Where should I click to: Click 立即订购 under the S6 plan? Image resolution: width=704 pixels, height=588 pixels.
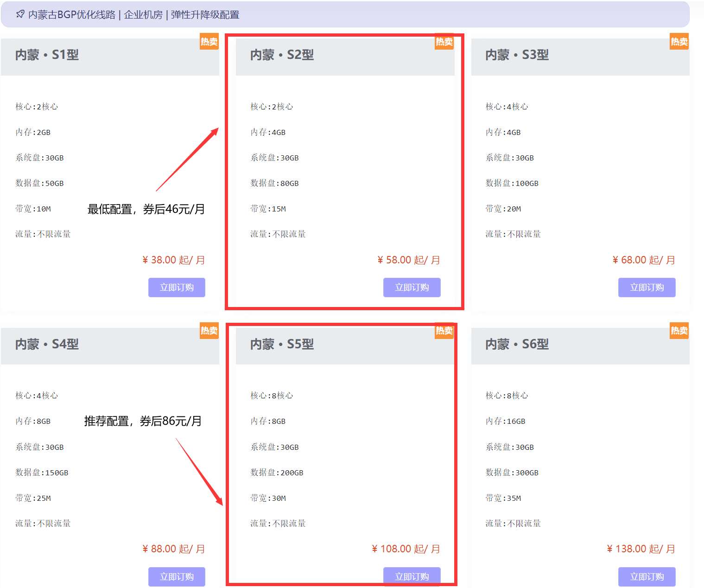click(x=647, y=576)
